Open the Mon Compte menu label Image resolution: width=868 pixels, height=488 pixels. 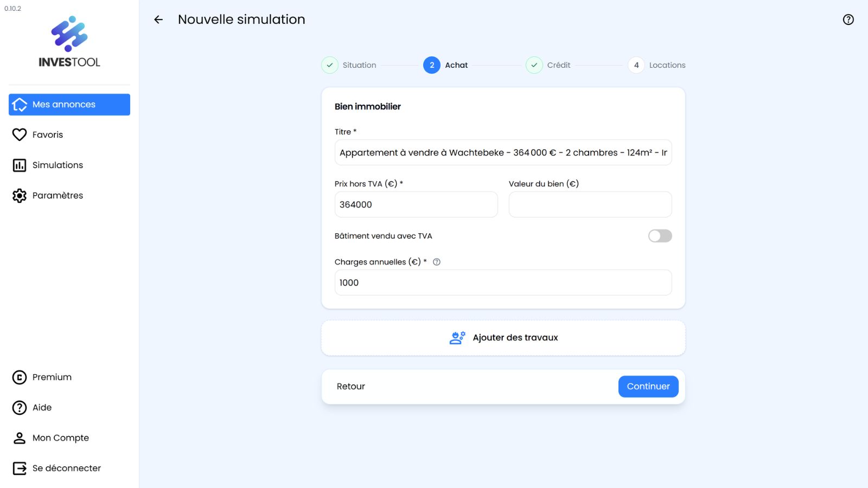click(61, 438)
